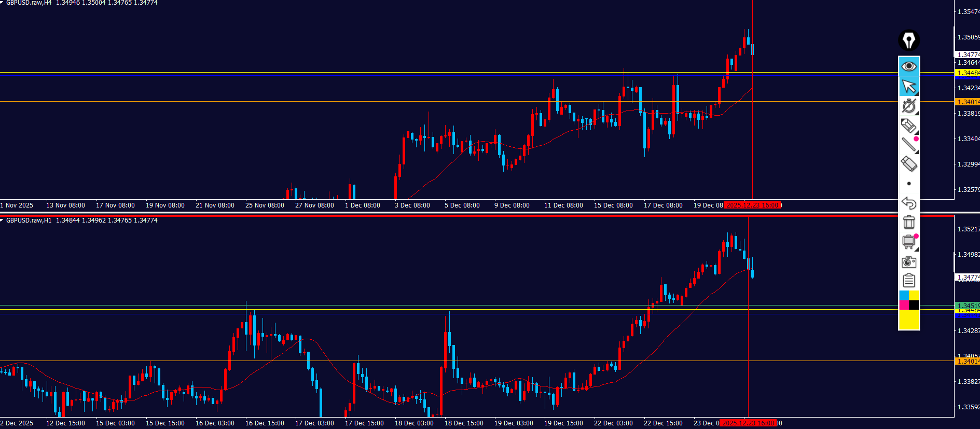Take a screenshot with the camera icon
Screen dimensions: 980x429
[x=908, y=261]
